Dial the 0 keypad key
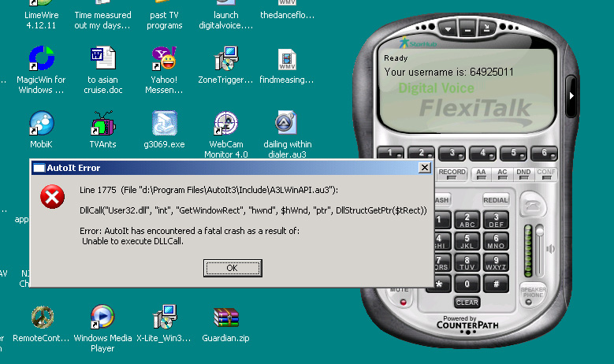This screenshot has width=614, height=364. [467, 284]
